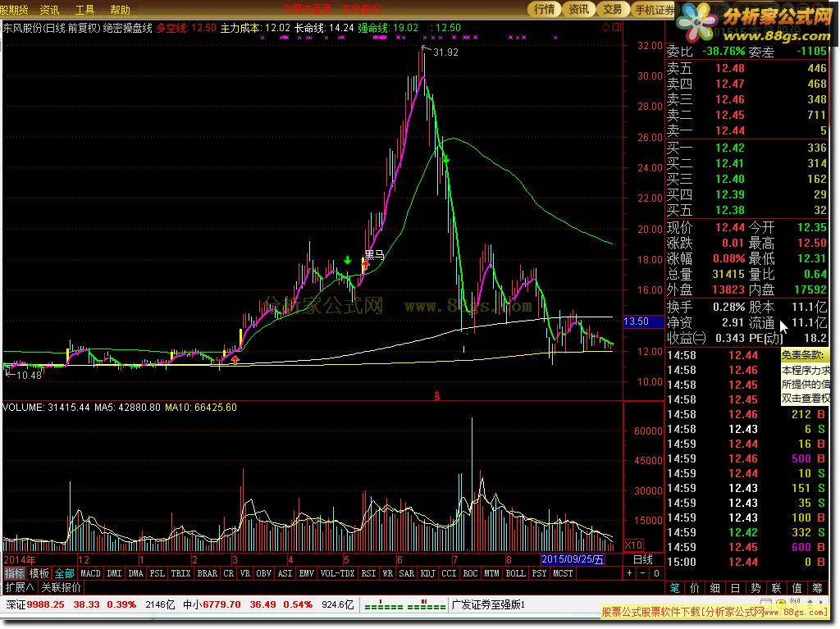Click the red diamond icon above the chart
840x629 pixels.
606,27
